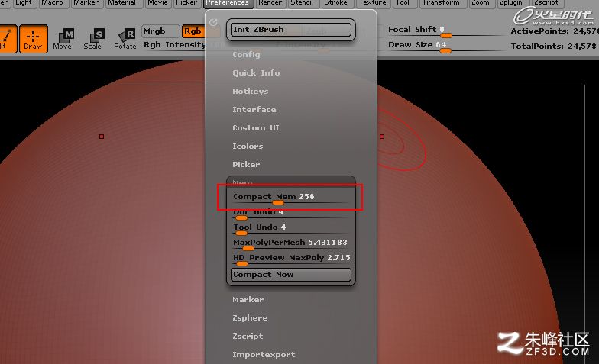Click the Preferences palette dock icon

[213, 23]
